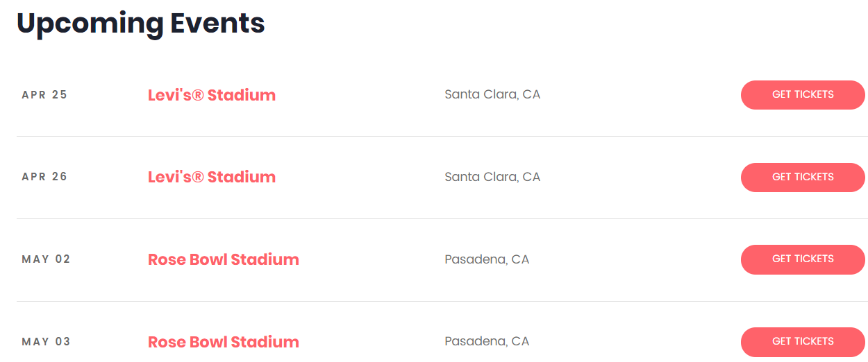
Task: Open Rose Bowl Stadium link for May 03
Action: point(224,342)
